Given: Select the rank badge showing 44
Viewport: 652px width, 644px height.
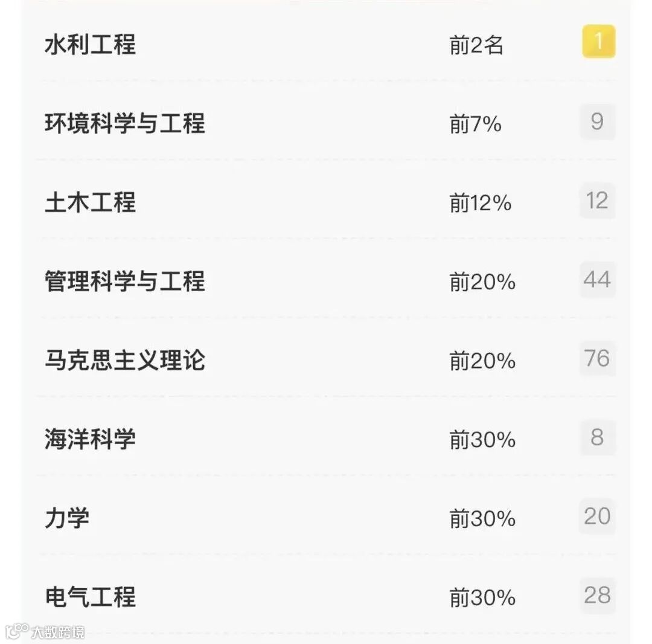Looking at the screenshot, I should point(598,280).
